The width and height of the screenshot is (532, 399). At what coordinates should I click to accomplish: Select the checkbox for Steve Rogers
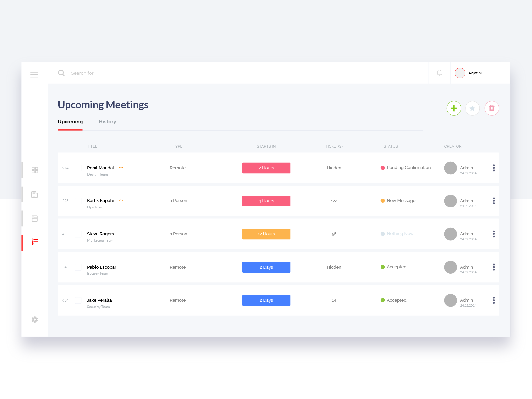pos(78,234)
